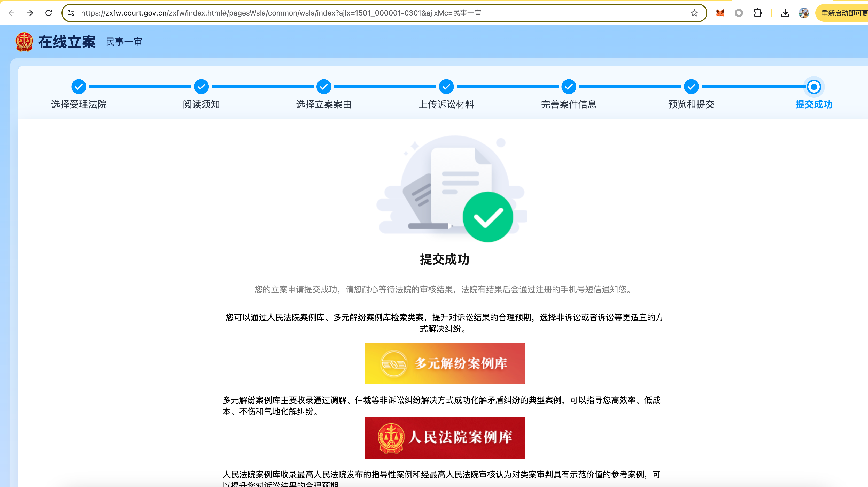This screenshot has width=868, height=487.
Task: Click the 提交成功 current step marker
Action: coord(813,87)
